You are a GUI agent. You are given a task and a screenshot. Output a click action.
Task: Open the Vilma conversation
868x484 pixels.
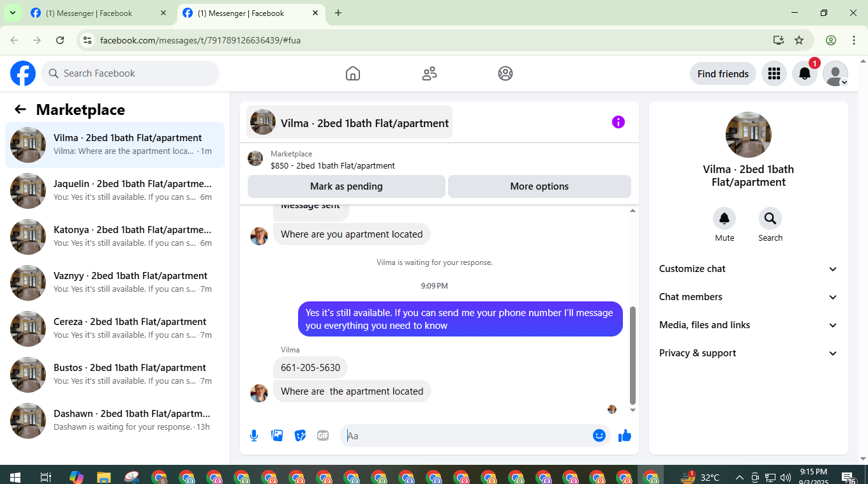click(115, 145)
